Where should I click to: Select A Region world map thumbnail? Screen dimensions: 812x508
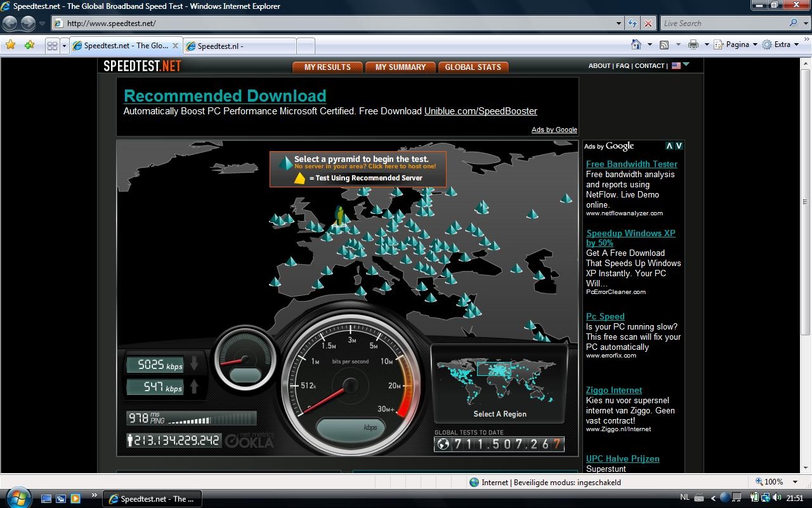(500, 382)
